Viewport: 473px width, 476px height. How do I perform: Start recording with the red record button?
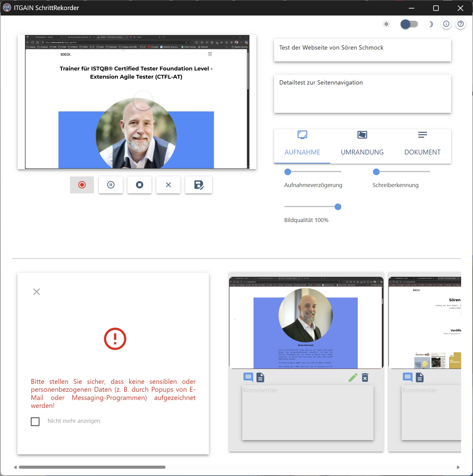[82, 185]
